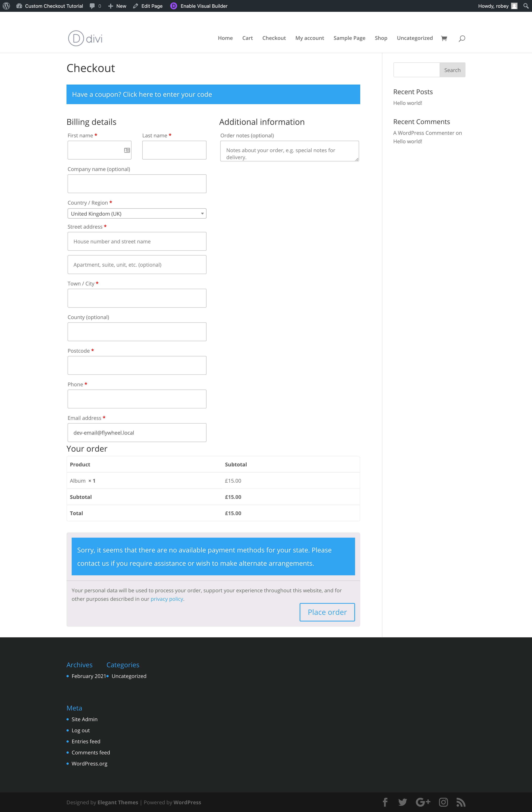Image resolution: width=532 pixels, height=812 pixels.
Task: Open the Hello world! recent post
Action: click(x=407, y=103)
